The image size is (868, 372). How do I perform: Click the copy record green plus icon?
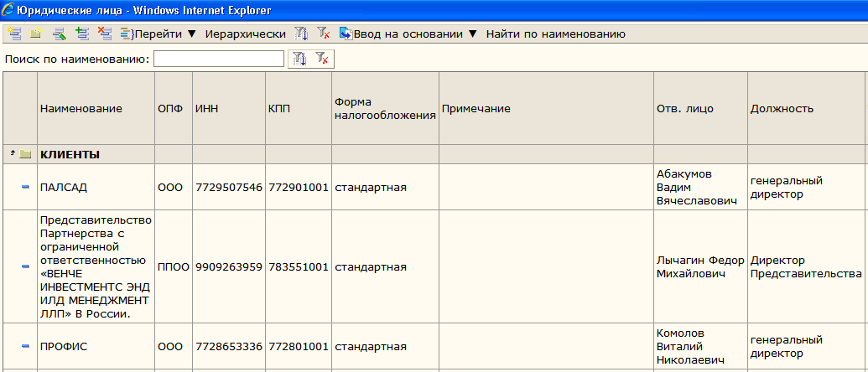pyautogui.click(x=82, y=34)
